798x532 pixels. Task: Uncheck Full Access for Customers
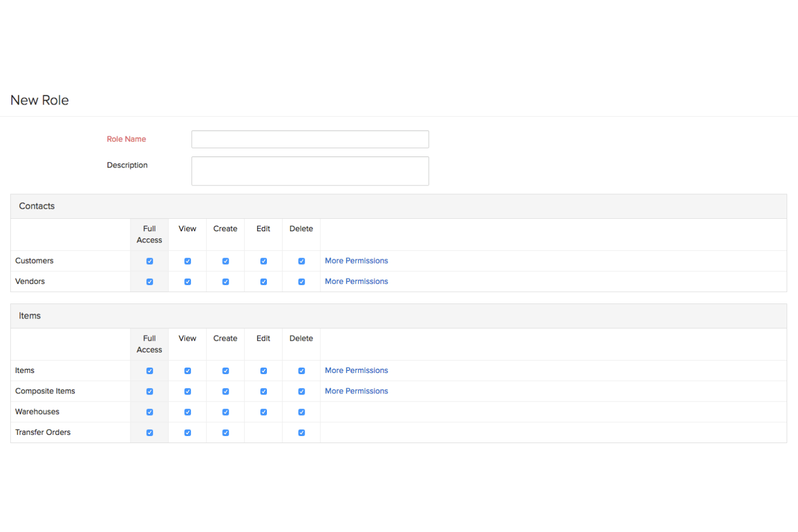149,261
